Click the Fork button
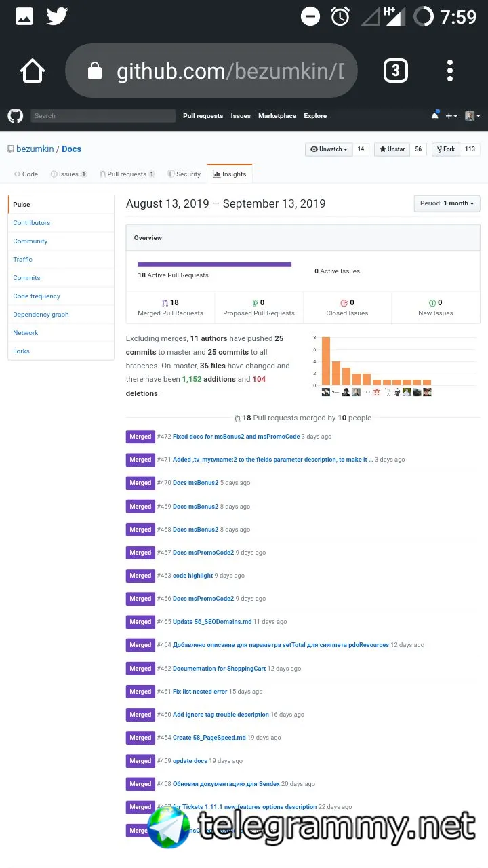The height and width of the screenshot is (868, 488). 445,149
